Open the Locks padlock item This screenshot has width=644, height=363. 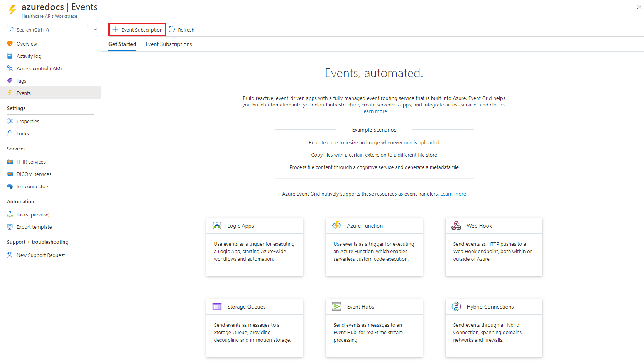coord(22,134)
